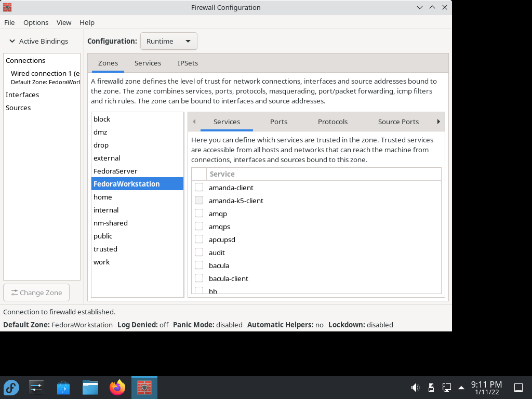Image resolution: width=532 pixels, height=399 pixels.
Task: Open the Fedora application launcher
Action: (11, 388)
